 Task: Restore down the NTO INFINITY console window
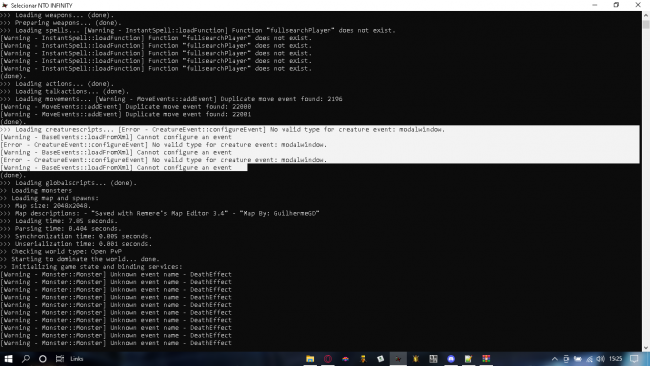616,5
